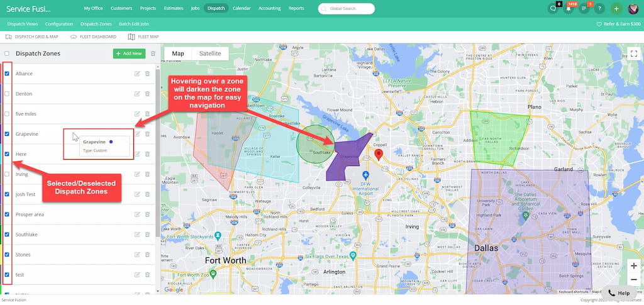Viewport: 644px width, 305px height.
Task: Delete the Alliance dispatch zone
Action: tap(147, 74)
